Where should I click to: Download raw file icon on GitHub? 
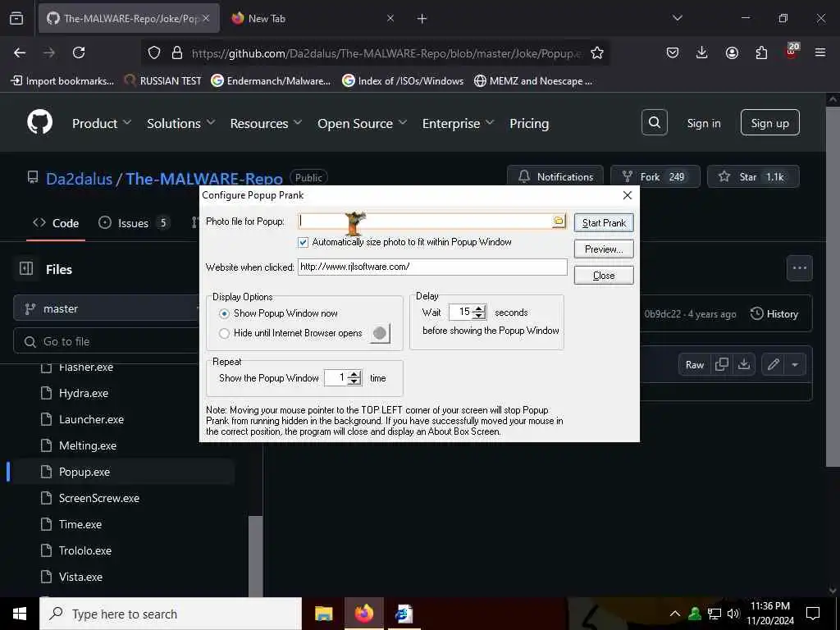743,364
